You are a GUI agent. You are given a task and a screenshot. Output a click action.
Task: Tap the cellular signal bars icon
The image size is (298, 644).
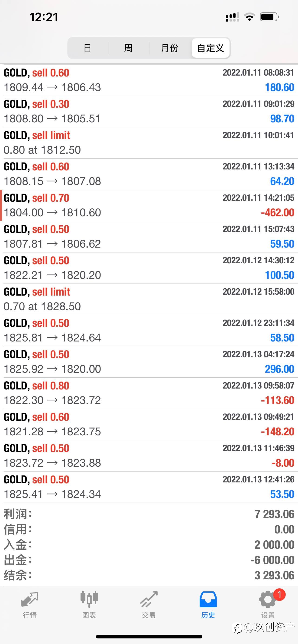click(232, 17)
